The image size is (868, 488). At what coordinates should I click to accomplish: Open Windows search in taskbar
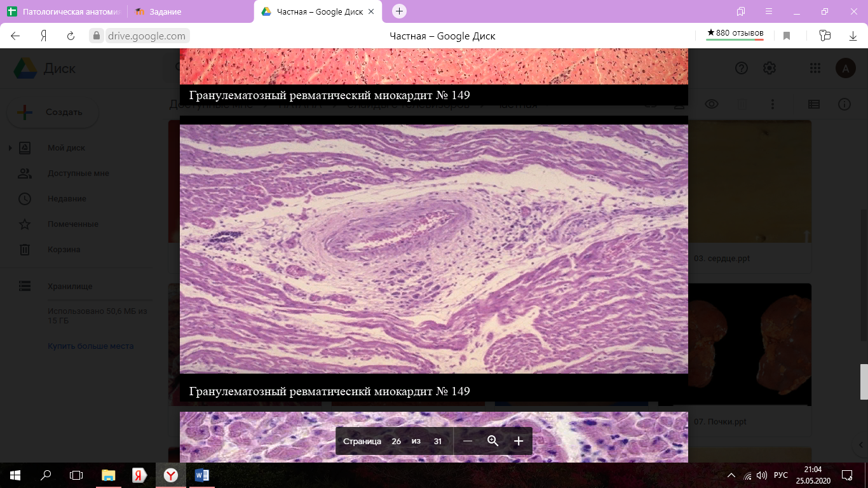46,475
